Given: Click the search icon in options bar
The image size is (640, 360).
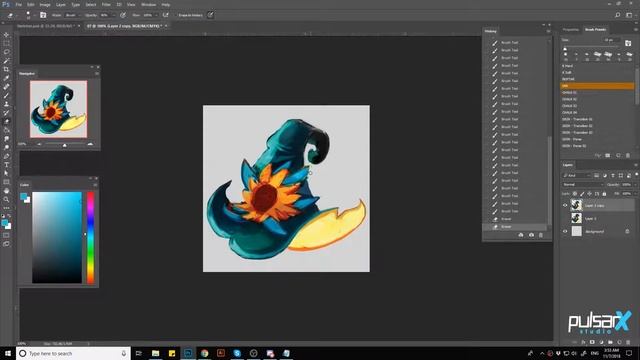Looking at the screenshot, I should pos(618,15).
